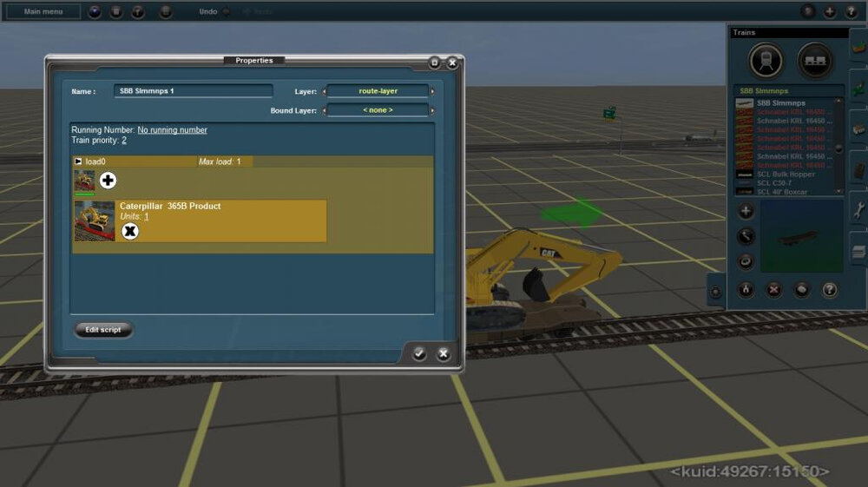Open the Main menu
This screenshot has width=868, height=487.
tap(43, 11)
